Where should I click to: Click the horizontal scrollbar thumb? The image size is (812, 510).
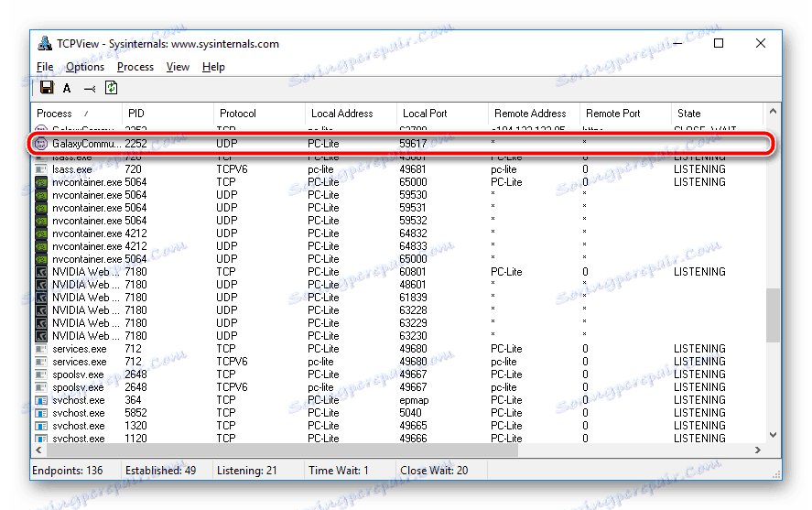tap(282, 450)
